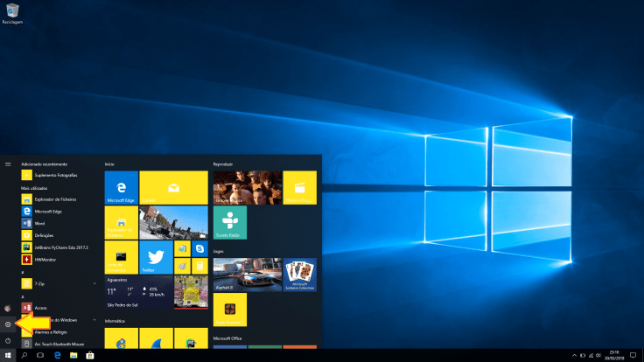This screenshot has width=644, height=362.
Task: Open the TuneIn Radio tile
Action: (x=229, y=222)
